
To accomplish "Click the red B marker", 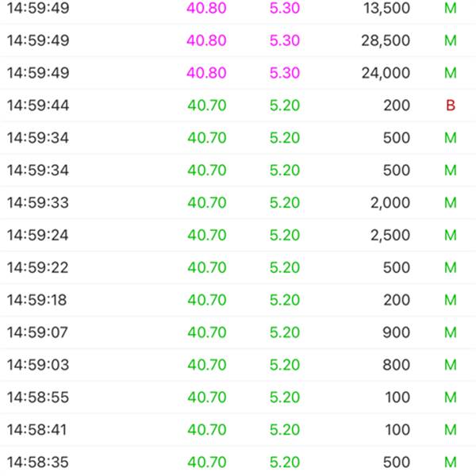I will (x=451, y=106).
